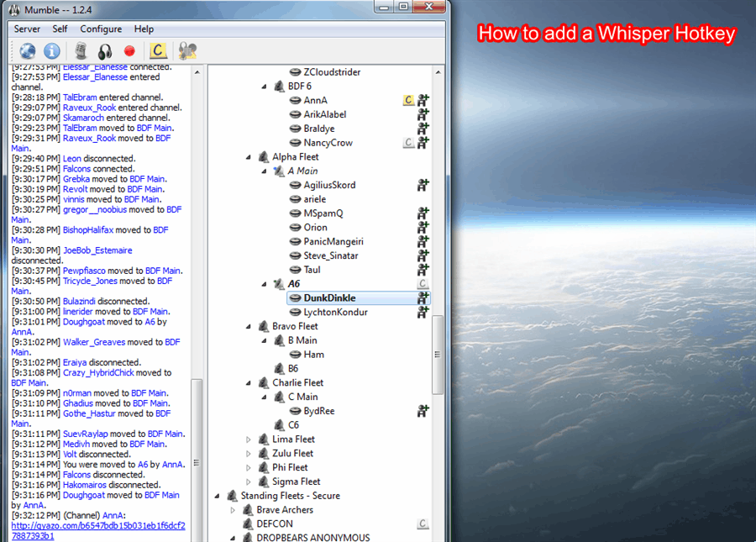Mute yourself with the microphone icon
The width and height of the screenshot is (756, 542).
[x=81, y=50]
